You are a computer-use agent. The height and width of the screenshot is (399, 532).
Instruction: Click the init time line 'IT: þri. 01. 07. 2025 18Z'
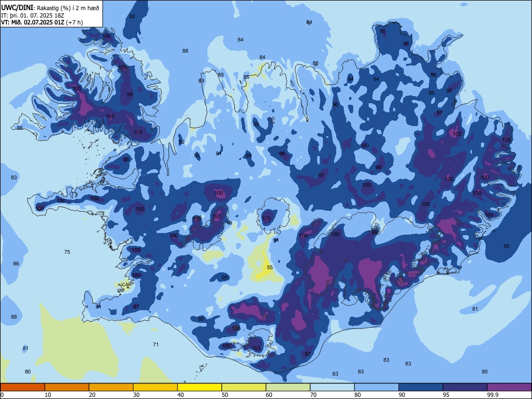[x=32, y=15]
